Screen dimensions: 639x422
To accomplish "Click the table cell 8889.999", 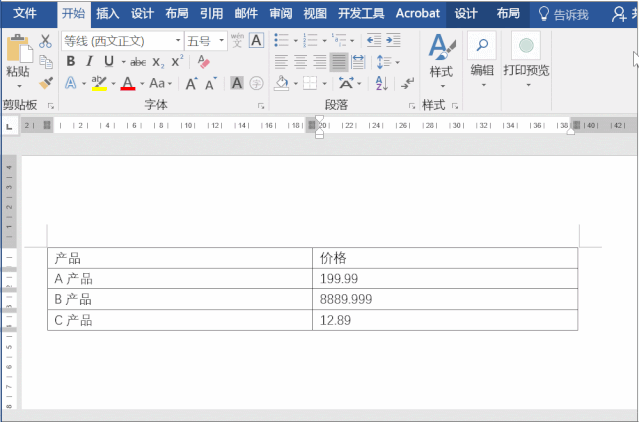I will point(445,299).
